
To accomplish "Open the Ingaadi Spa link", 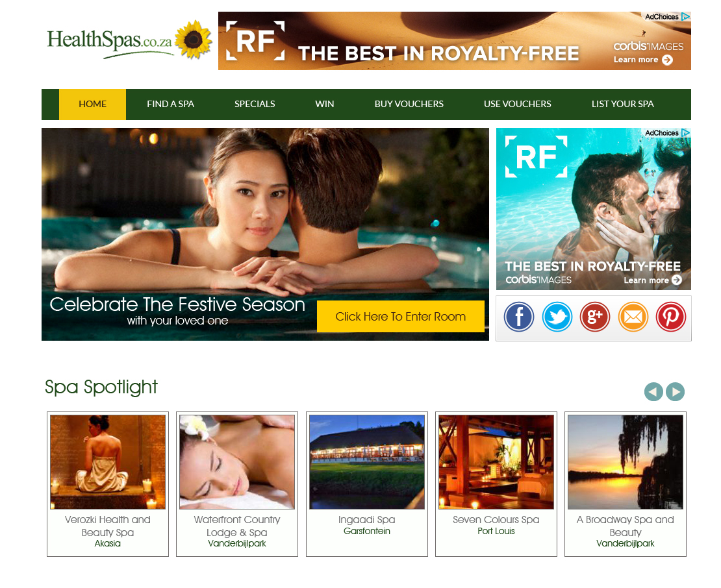I will tap(367, 520).
